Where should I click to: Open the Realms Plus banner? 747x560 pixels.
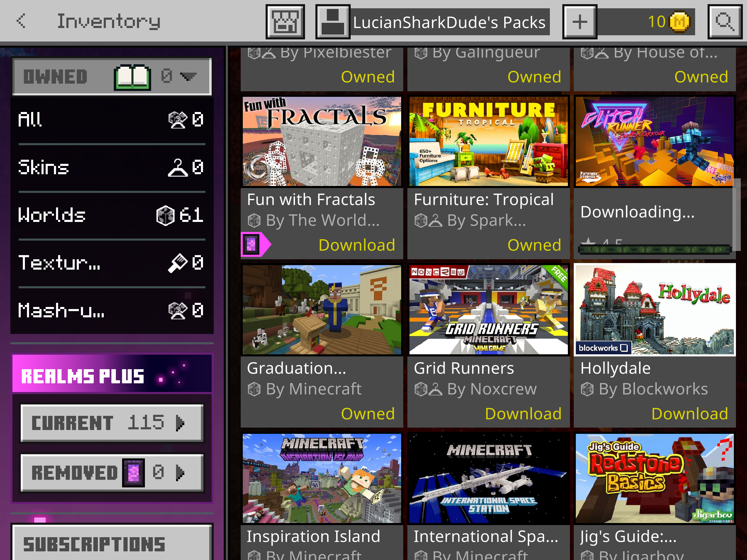click(x=112, y=374)
